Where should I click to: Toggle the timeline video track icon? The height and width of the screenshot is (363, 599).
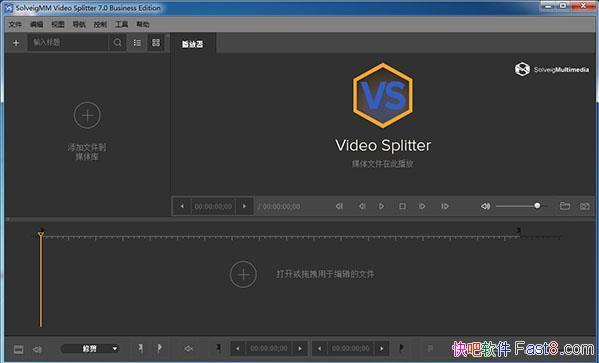pos(18,349)
